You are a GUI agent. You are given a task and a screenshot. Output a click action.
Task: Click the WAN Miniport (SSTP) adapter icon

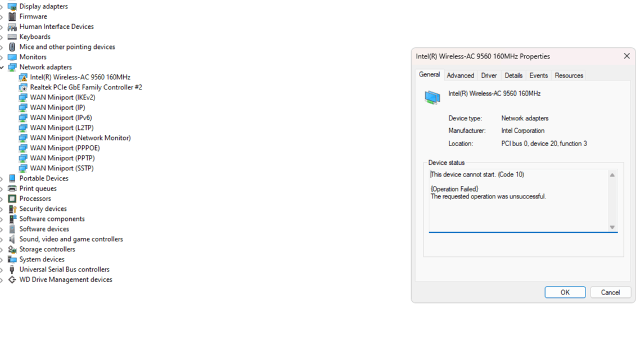click(23, 168)
